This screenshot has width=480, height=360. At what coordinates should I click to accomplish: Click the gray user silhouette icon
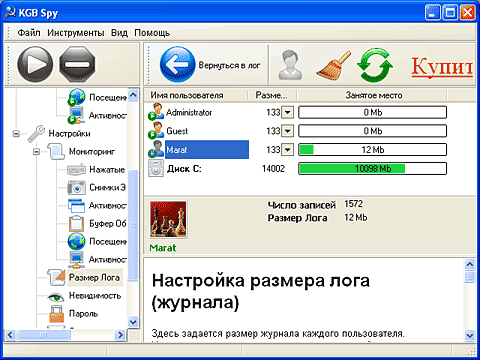[x=290, y=65]
